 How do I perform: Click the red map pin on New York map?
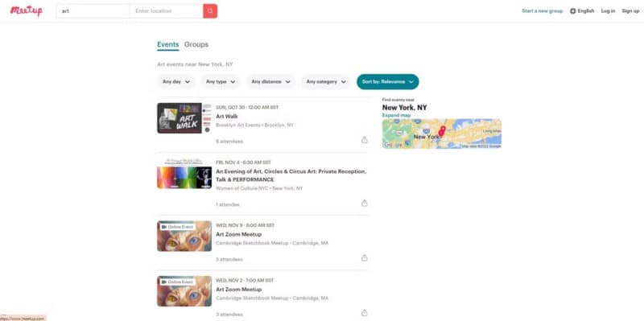click(441, 131)
